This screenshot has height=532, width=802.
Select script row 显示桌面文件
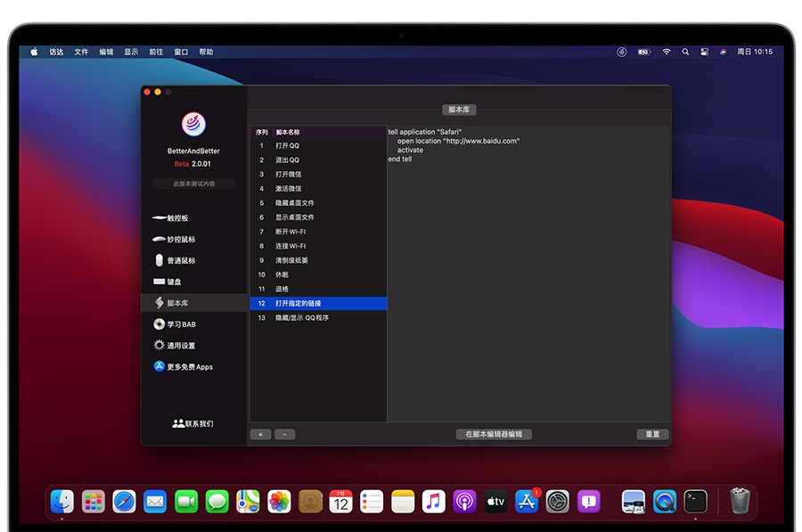(318, 217)
